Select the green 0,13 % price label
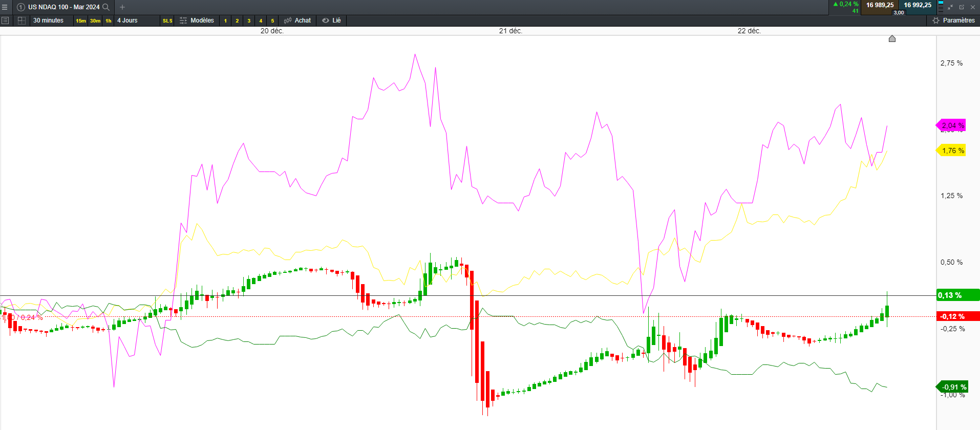This screenshot has height=430, width=980. [x=958, y=295]
